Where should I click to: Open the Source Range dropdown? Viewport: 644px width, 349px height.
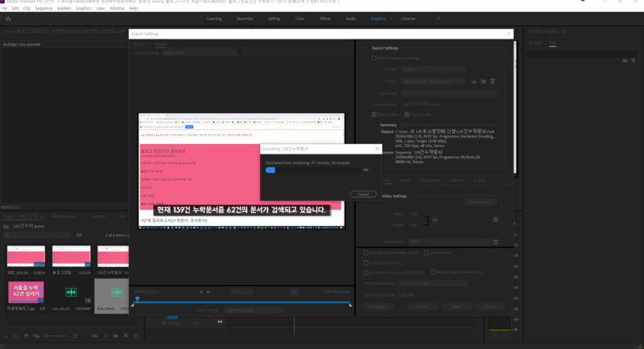(254, 310)
